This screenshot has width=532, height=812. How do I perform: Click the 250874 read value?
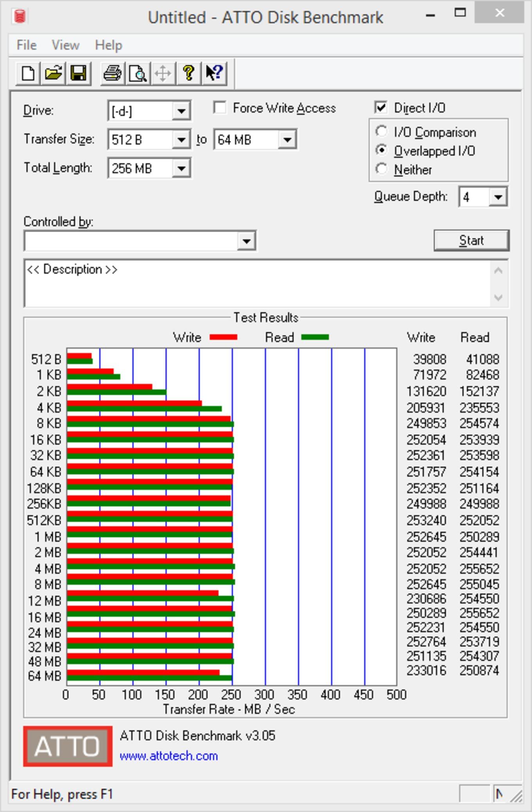(x=480, y=670)
